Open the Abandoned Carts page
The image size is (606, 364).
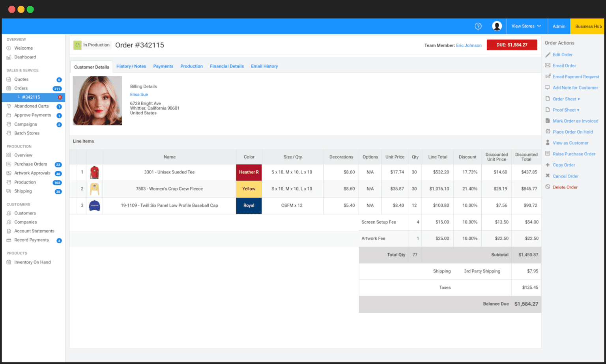click(32, 106)
